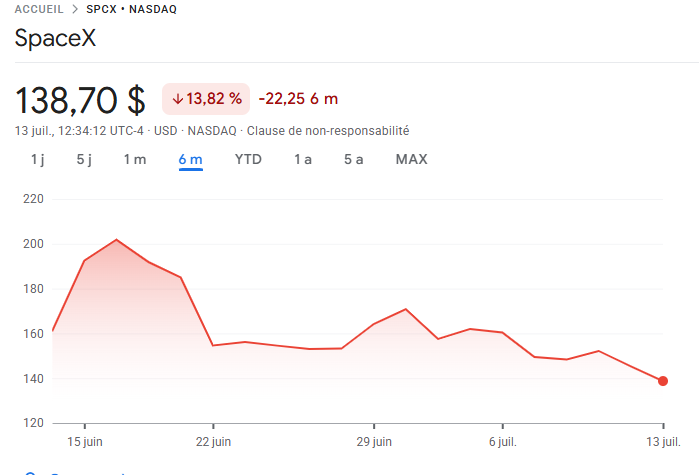This screenshot has width=699, height=475.
Task: Switch to the 5 a range tab
Action: click(354, 159)
